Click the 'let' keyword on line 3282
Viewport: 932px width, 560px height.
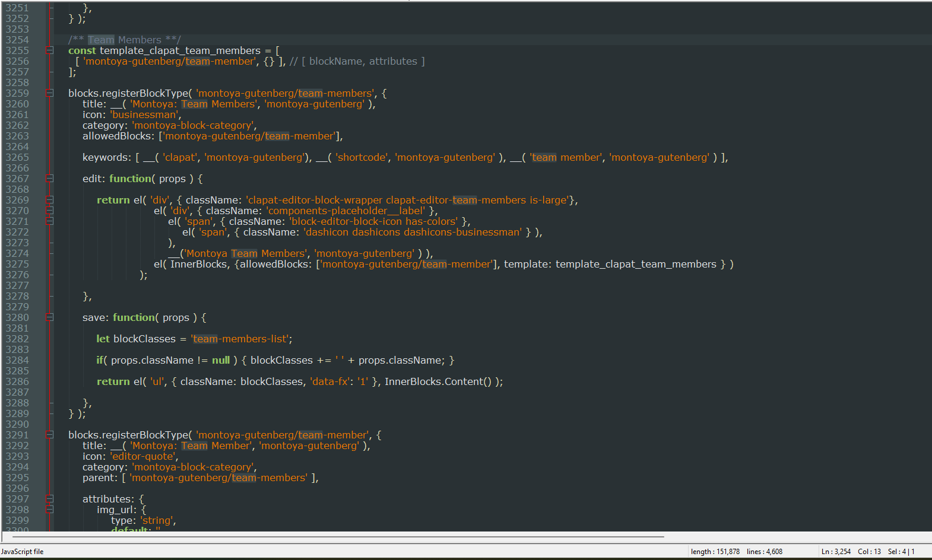click(103, 339)
